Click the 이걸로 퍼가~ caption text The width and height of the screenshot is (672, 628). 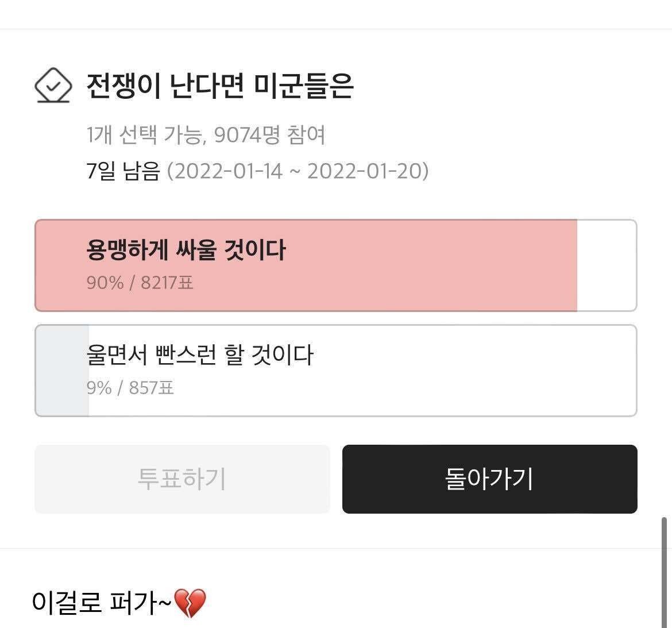[x=101, y=603]
